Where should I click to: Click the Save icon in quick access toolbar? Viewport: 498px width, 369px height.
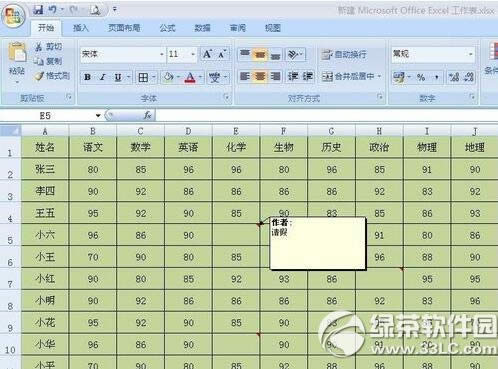click(x=38, y=10)
